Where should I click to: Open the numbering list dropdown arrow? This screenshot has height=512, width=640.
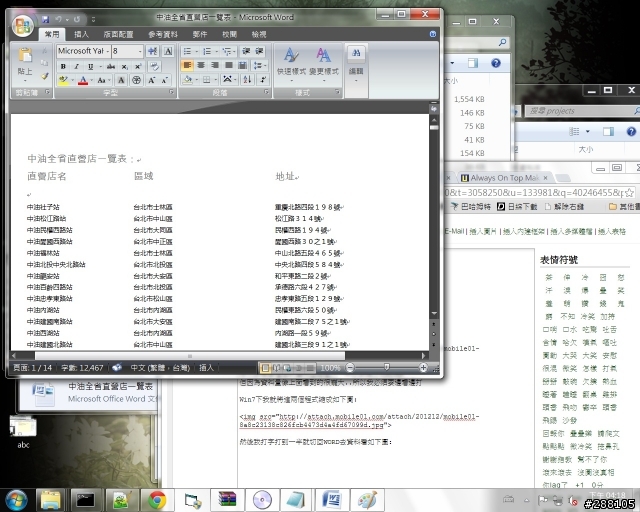(x=216, y=51)
